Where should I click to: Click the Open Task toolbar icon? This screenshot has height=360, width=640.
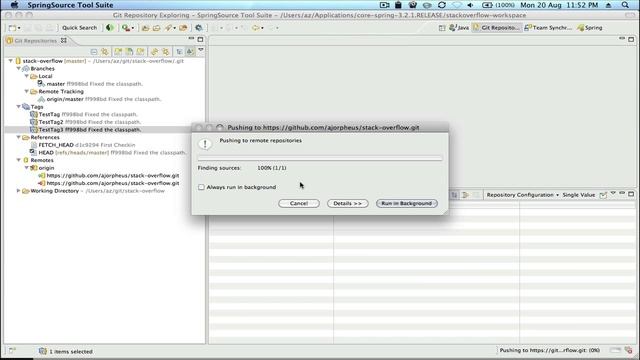click(156, 28)
